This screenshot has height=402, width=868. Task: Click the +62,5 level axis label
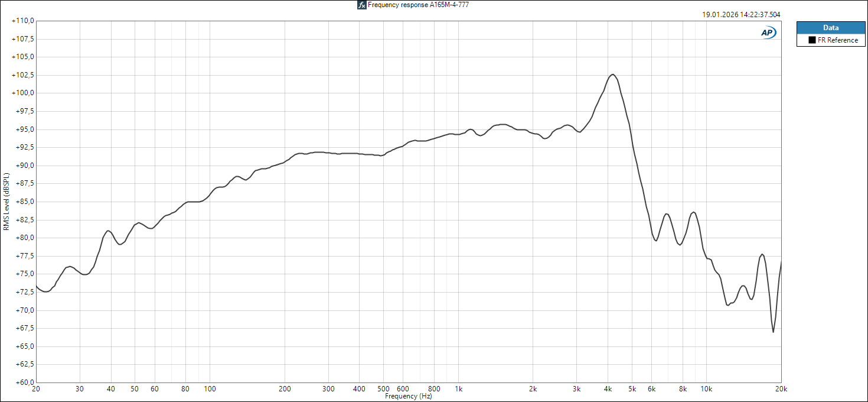(x=25, y=364)
